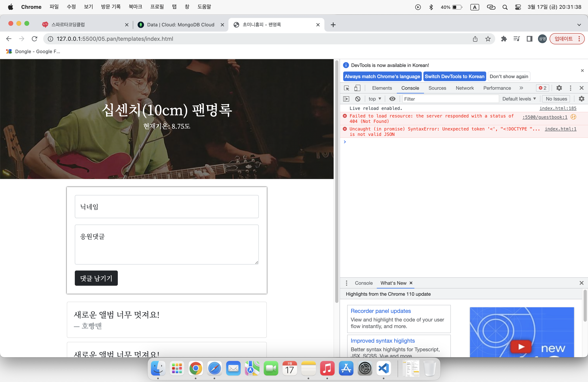Open the Update button menu in Chrome

point(567,39)
